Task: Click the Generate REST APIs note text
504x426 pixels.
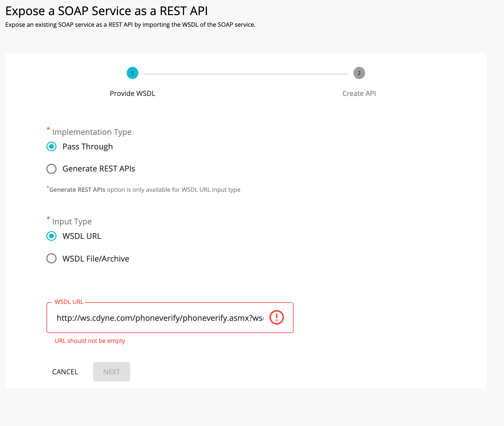Action: pyautogui.click(x=143, y=189)
